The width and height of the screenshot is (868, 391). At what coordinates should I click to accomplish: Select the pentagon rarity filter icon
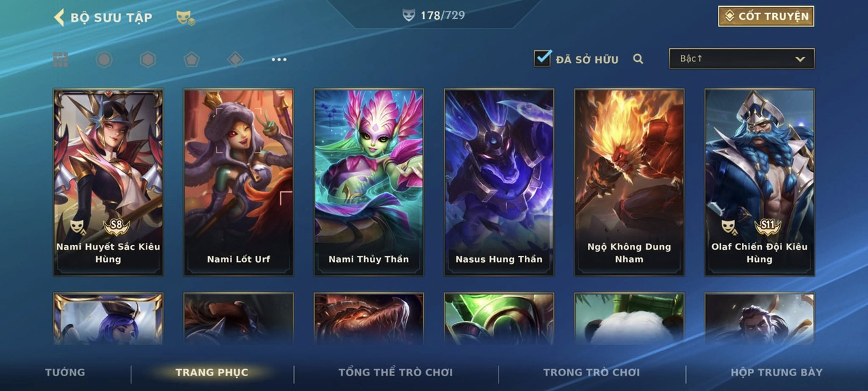point(191,60)
